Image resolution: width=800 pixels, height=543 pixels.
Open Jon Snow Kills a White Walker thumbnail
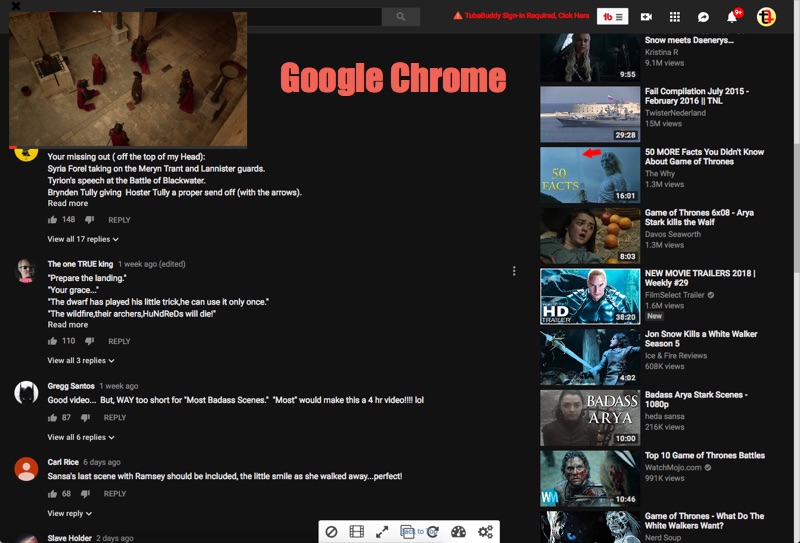click(590, 357)
